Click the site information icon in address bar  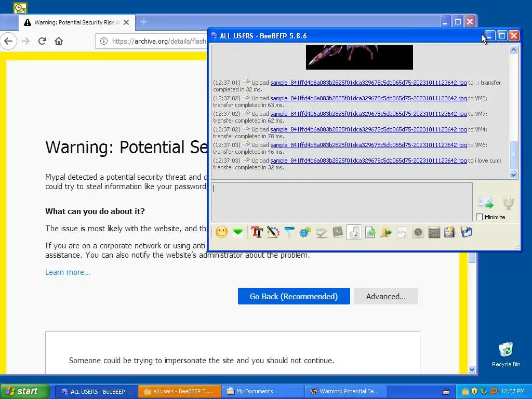coord(104,42)
